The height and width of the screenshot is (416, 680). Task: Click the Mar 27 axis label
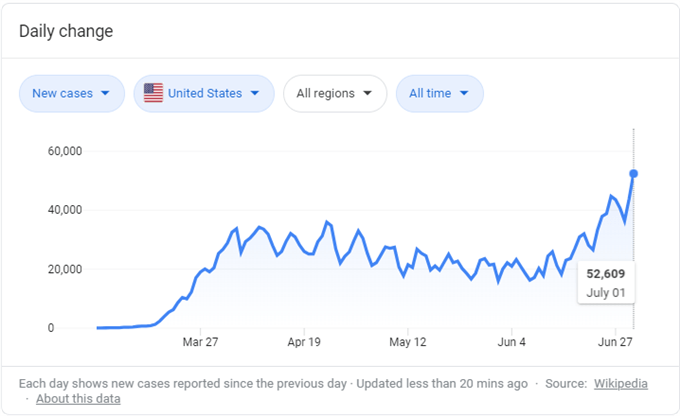pyautogui.click(x=200, y=342)
